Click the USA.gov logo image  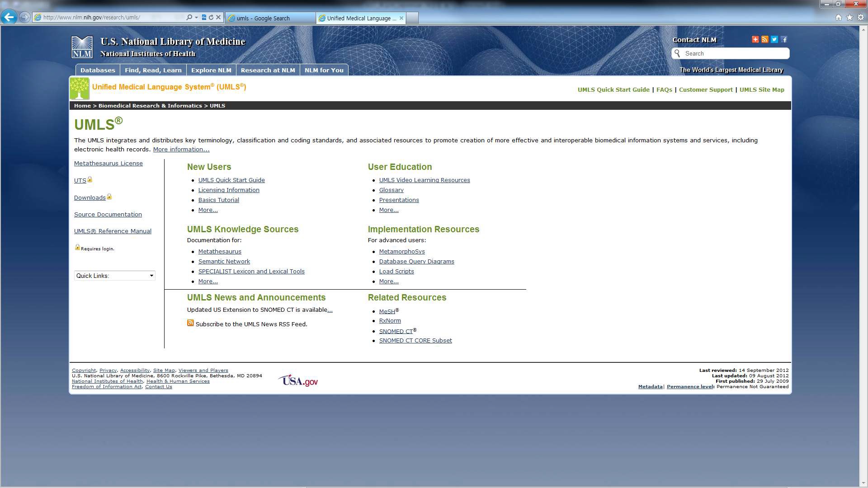[299, 380]
